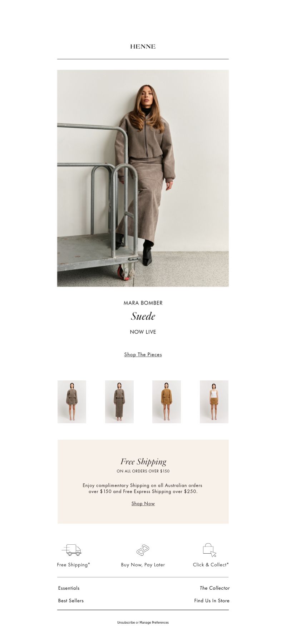Click the chain link pay later icon

pos(143,550)
